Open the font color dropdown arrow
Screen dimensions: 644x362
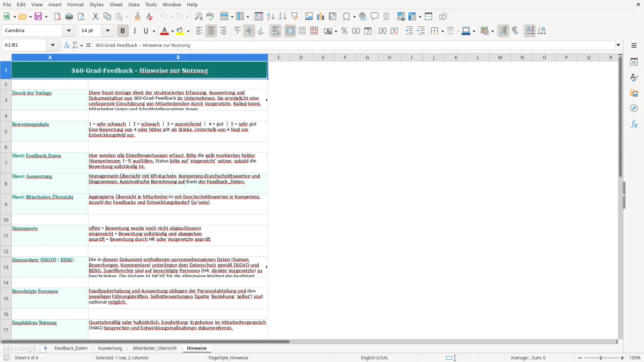(x=172, y=31)
